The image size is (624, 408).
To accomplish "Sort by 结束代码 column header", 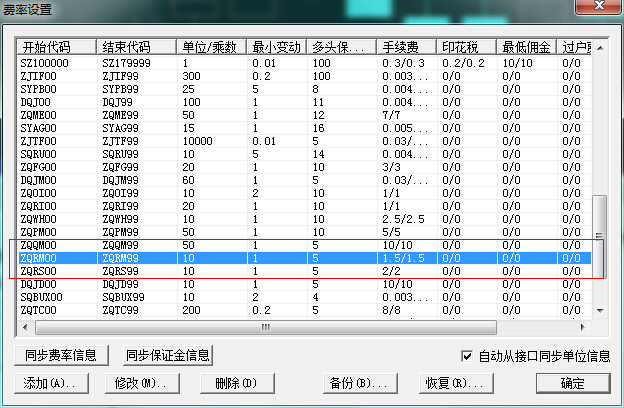I will 136,47.
